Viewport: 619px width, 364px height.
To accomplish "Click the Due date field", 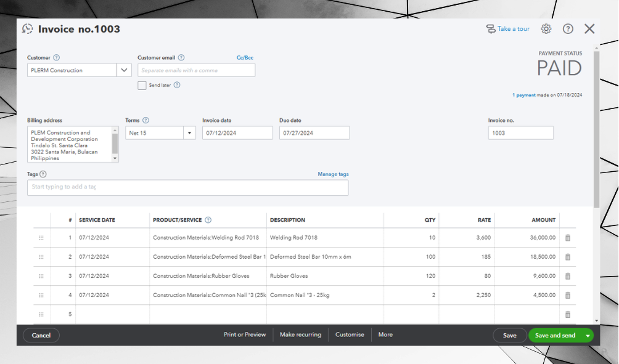I will point(314,133).
